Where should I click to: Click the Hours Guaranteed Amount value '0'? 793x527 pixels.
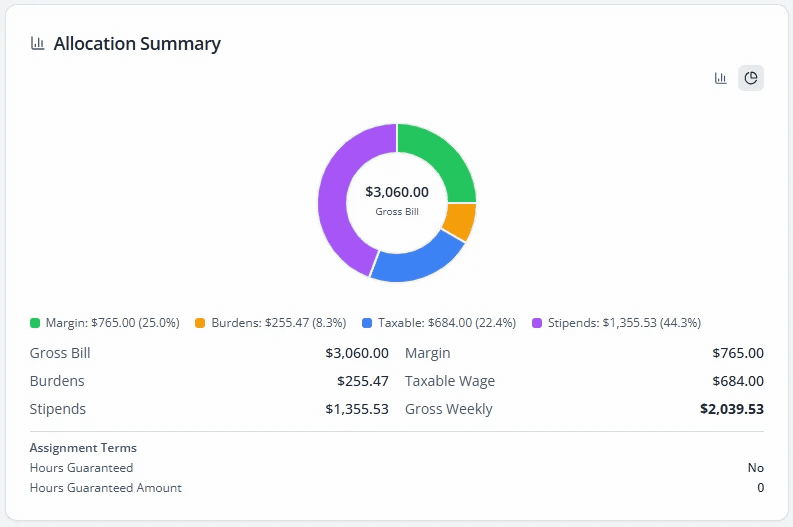pos(761,488)
